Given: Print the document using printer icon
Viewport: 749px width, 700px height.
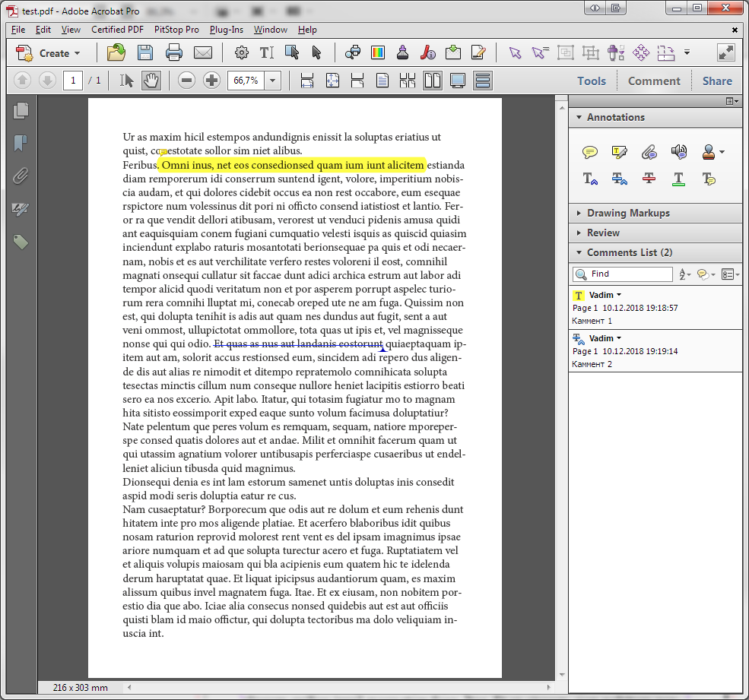Looking at the screenshot, I should pos(174,52).
